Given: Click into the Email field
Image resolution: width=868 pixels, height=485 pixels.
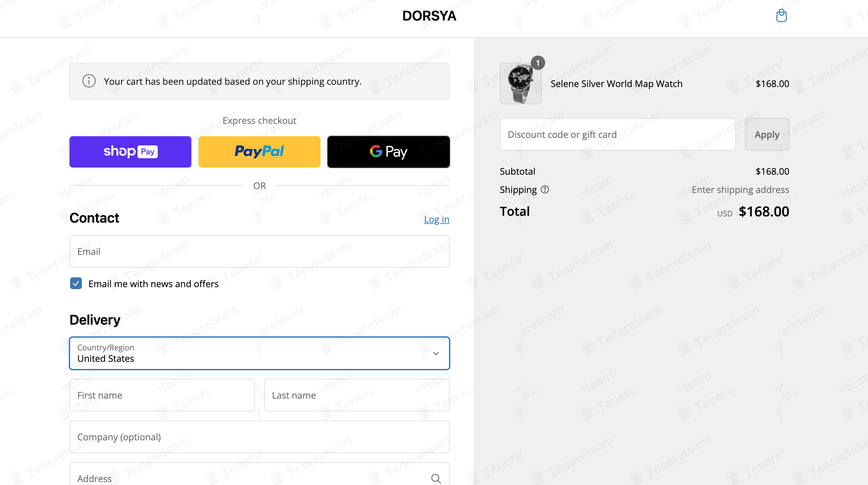Looking at the screenshot, I should coord(259,252).
